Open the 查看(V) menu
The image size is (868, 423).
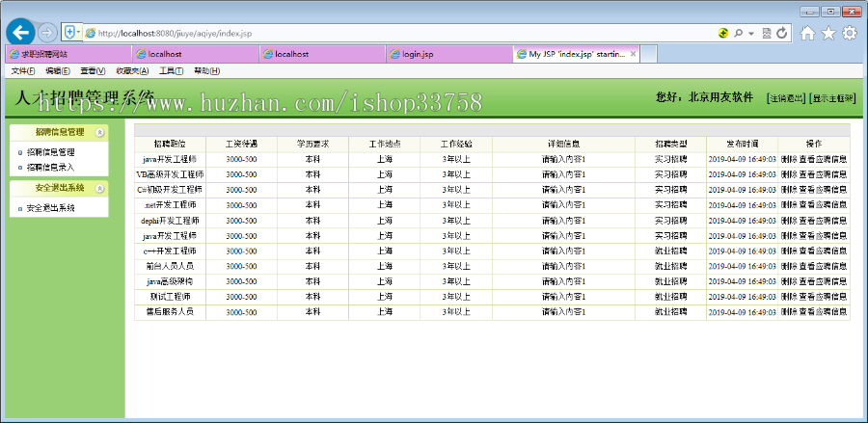[93, 70]
